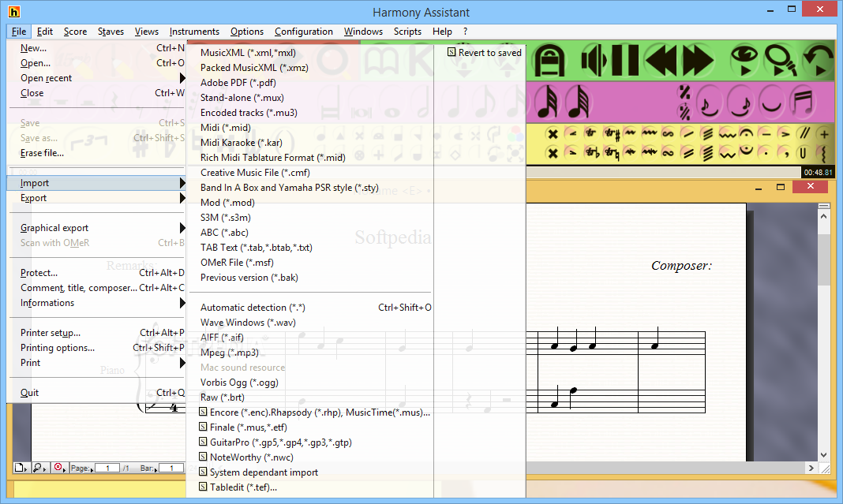Open the Edit menu

pos(45,32)
